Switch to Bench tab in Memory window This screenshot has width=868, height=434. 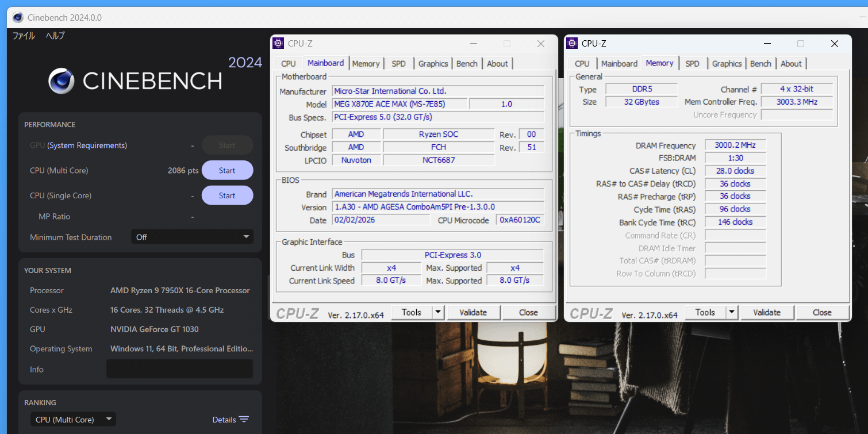click(x=761, y=64)
